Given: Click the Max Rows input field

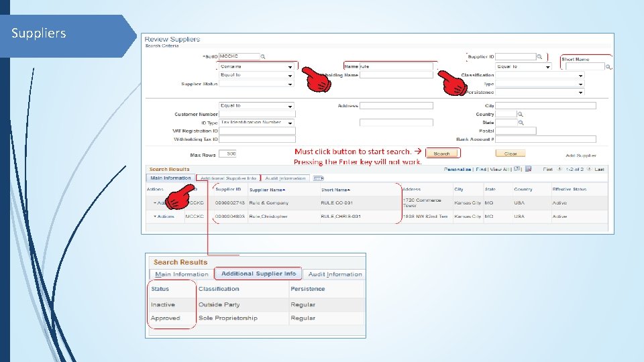Looking at the screenshot, I should click(x=227, y=154).
